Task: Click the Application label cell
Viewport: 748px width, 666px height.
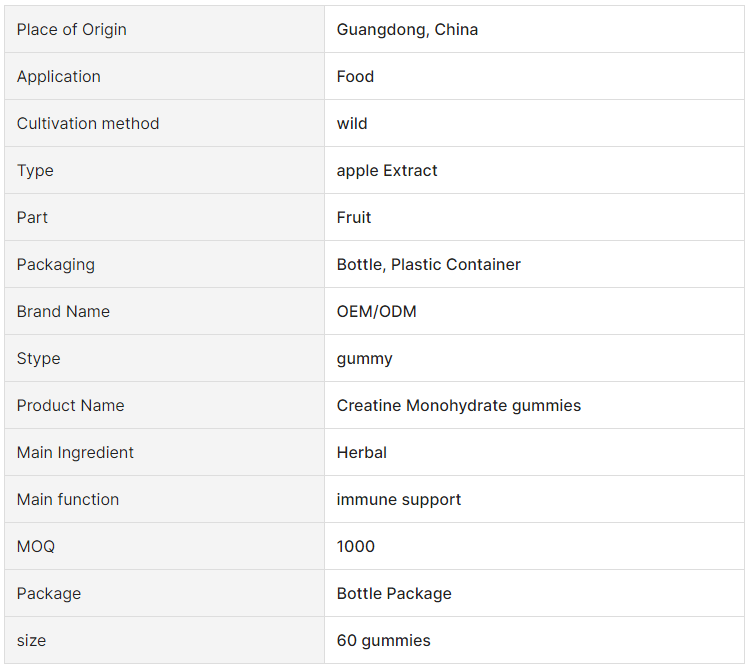Action: pyautogui.click(x=165, y=76)
